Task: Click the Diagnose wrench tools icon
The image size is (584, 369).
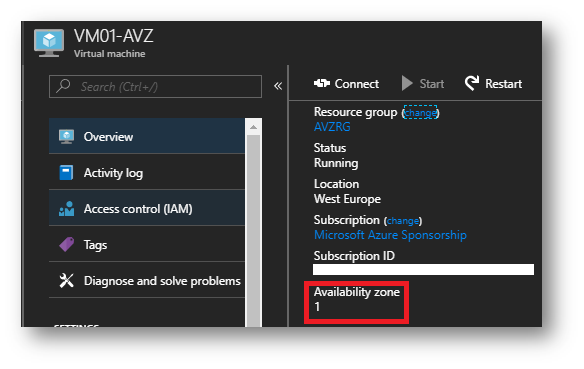Action: click(67, 280)
